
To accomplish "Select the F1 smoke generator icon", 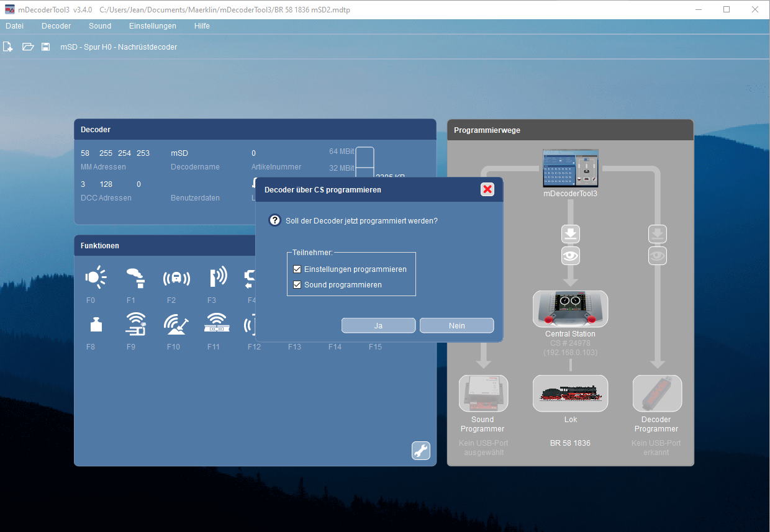I will (x=135, y=277).
